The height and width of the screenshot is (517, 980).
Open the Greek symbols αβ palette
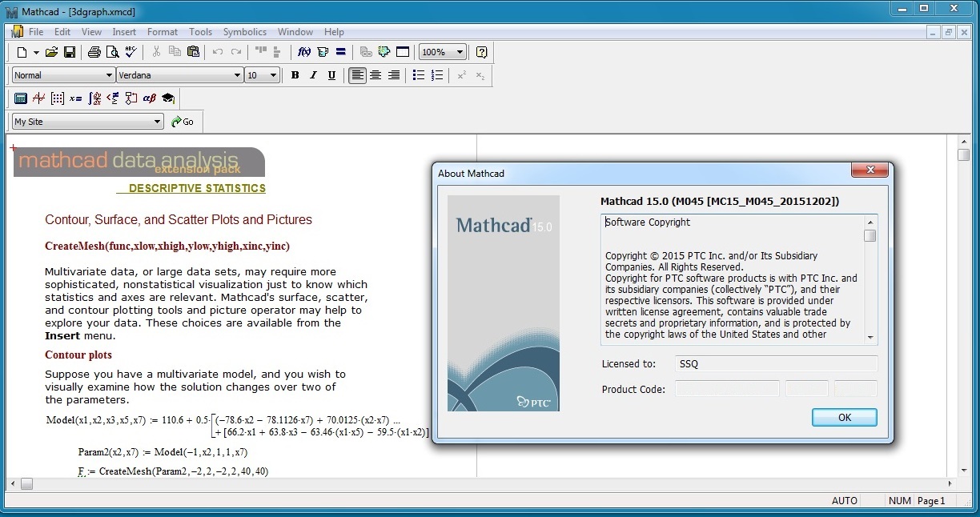pos(149,98)
